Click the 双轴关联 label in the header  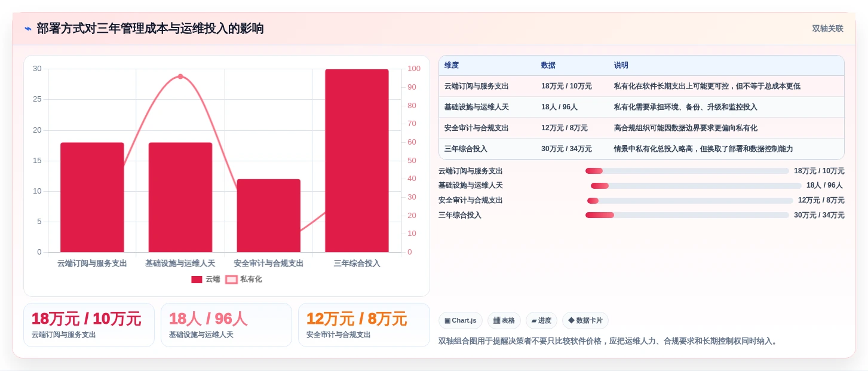(827, 29)
